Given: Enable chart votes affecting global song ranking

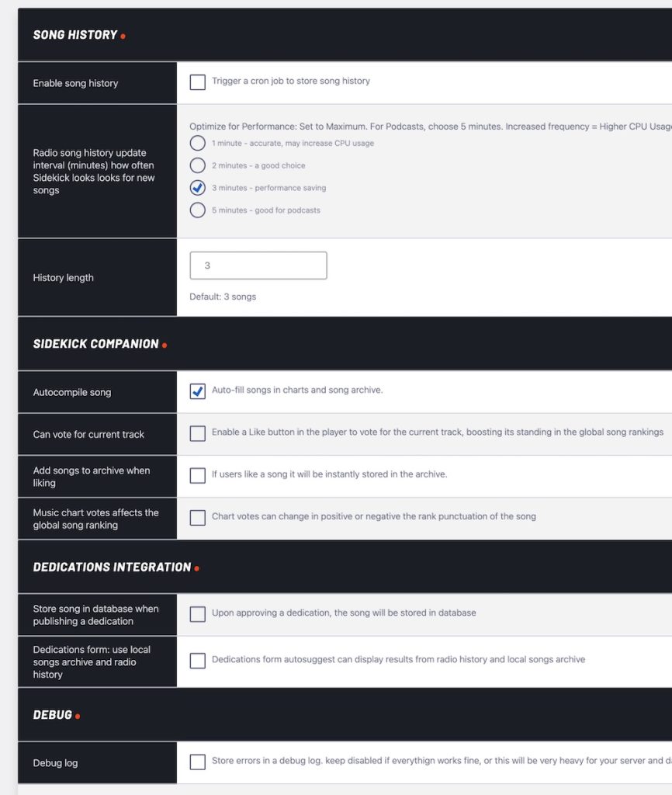Looking at the screenshot, I should tap(197, 517).
